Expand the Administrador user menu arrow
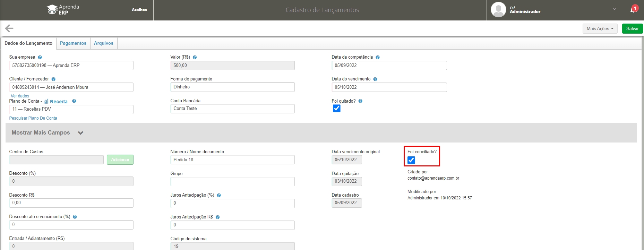The width and height of the screenshot is (644, 250). pos(614,9)
